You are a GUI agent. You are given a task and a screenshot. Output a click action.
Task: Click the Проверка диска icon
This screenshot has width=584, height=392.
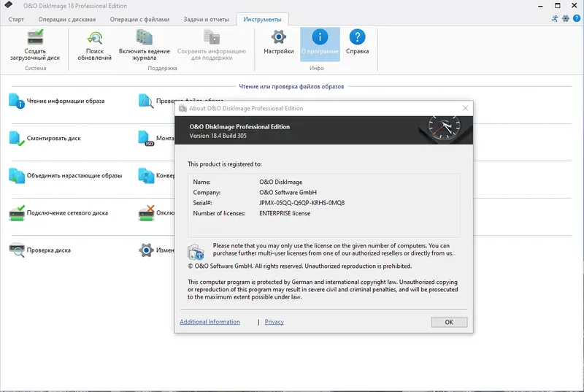pos(16,250)
